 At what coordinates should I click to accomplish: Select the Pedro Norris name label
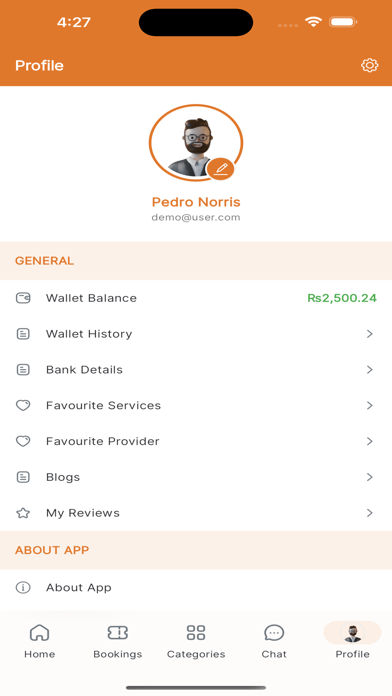pyautogui.click(x=196, y=202)
